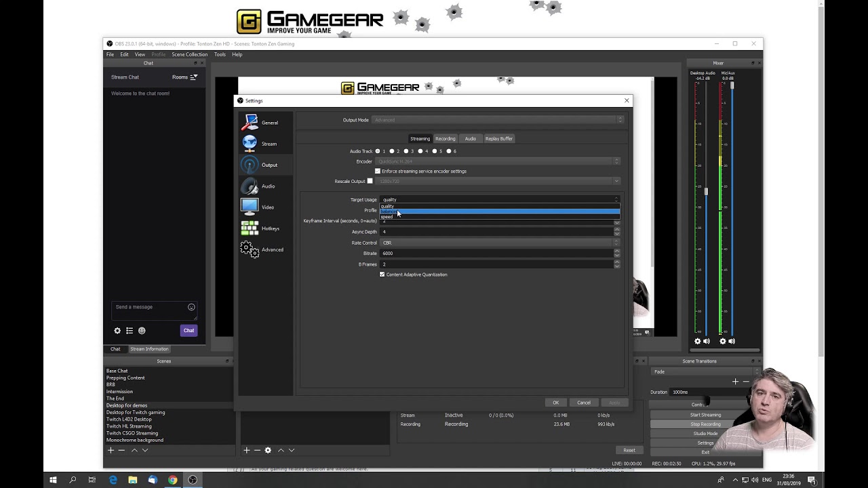Add a source with plus icon
The image size is (868, 488).
click(247, 450)
